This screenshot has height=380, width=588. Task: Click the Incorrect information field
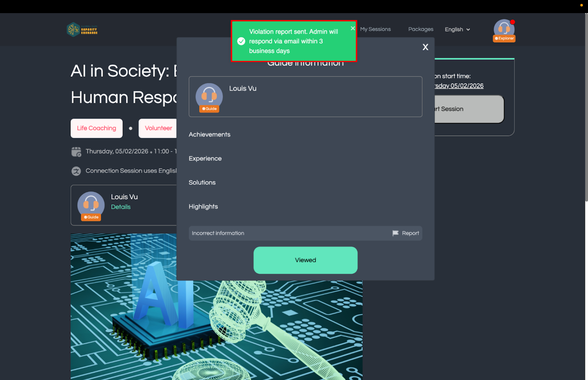coord(287,234)
